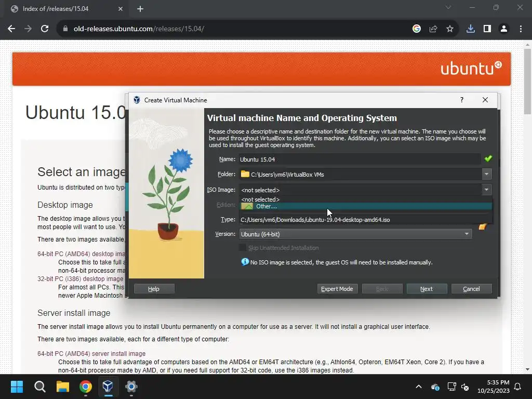Image resolution: width=532 pixels, height=399 pixels.
Task: Open Chrome's three-dot menu
Action: [x=521, y=29]
